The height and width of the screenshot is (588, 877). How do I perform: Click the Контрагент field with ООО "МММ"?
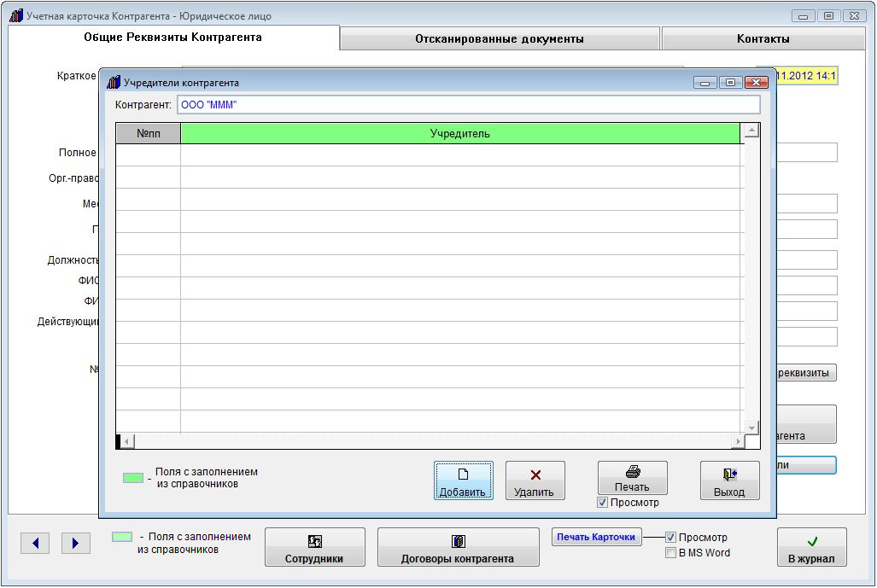(468, 104)
